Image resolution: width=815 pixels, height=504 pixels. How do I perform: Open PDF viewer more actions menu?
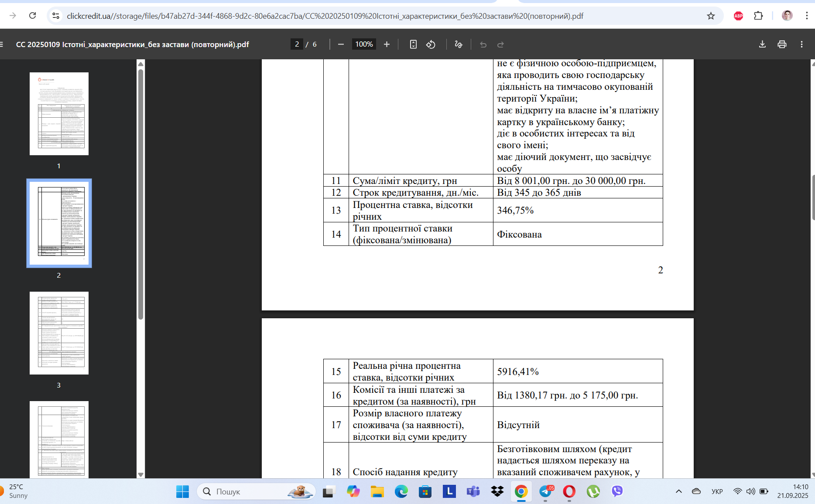(x=801, y=44)
